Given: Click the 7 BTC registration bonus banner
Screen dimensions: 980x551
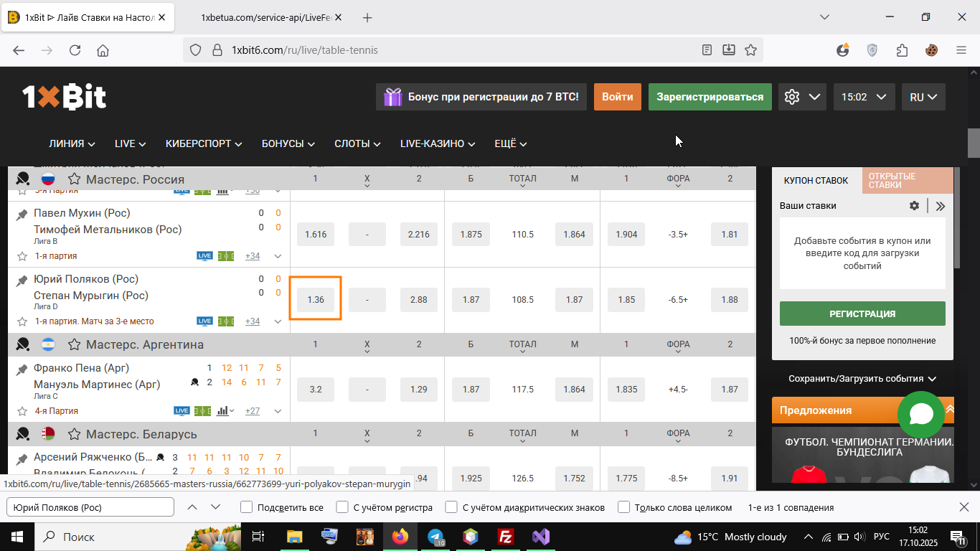Looking at the screenshot, I should coord(481,97).
